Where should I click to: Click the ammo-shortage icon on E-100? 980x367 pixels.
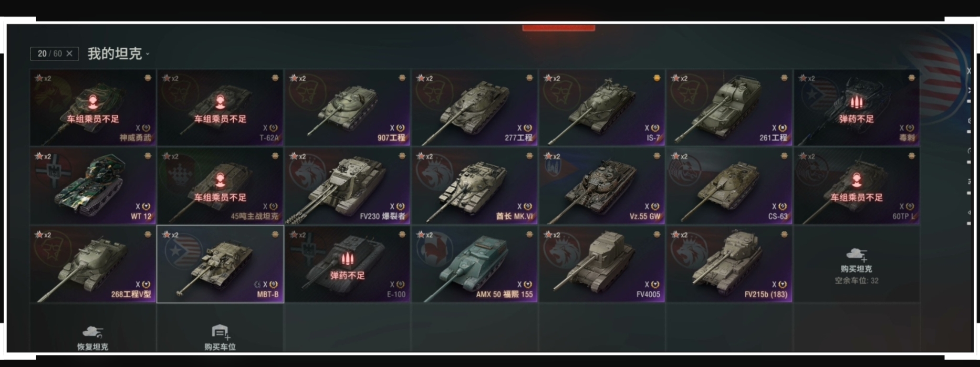(347, 259)
